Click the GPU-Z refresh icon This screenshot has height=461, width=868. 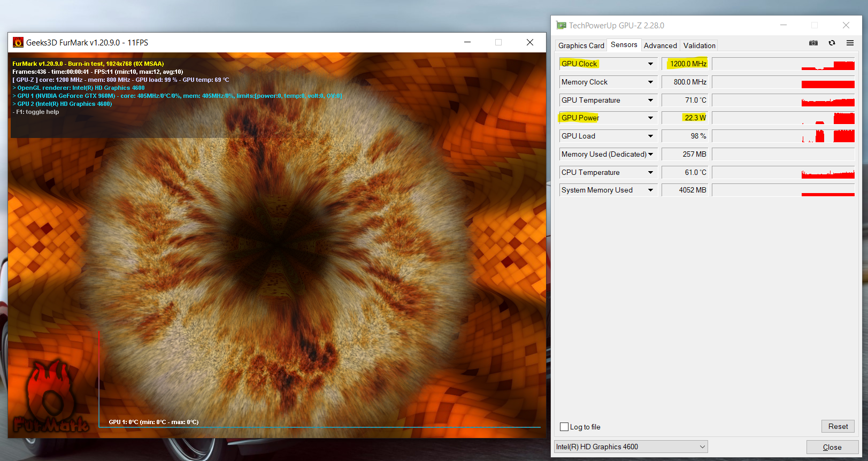832,43
